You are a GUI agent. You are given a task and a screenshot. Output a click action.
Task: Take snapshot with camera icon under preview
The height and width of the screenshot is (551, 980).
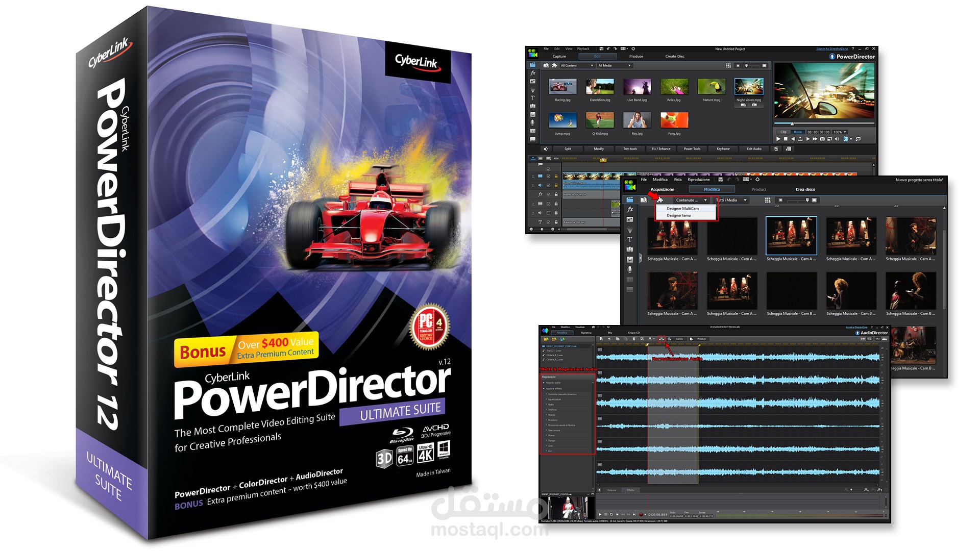point(822,139)
